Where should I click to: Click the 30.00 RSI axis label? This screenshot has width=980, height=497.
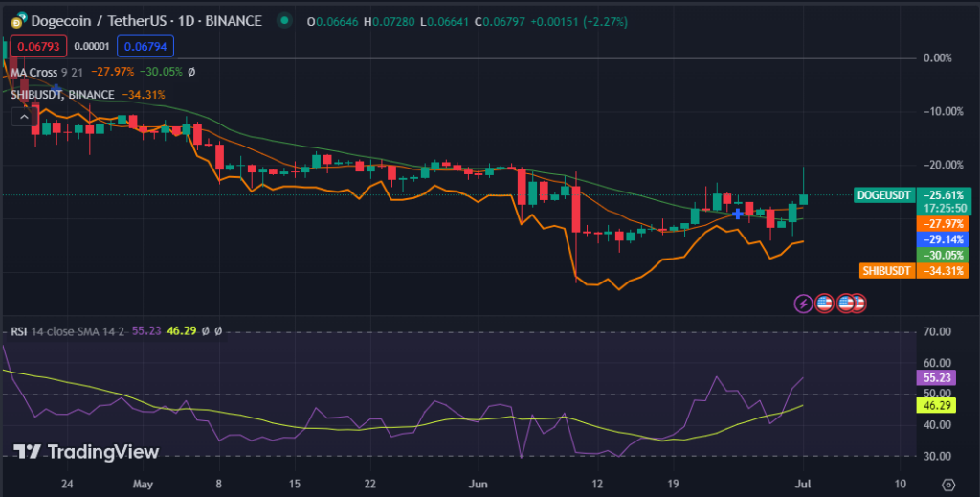937,457
